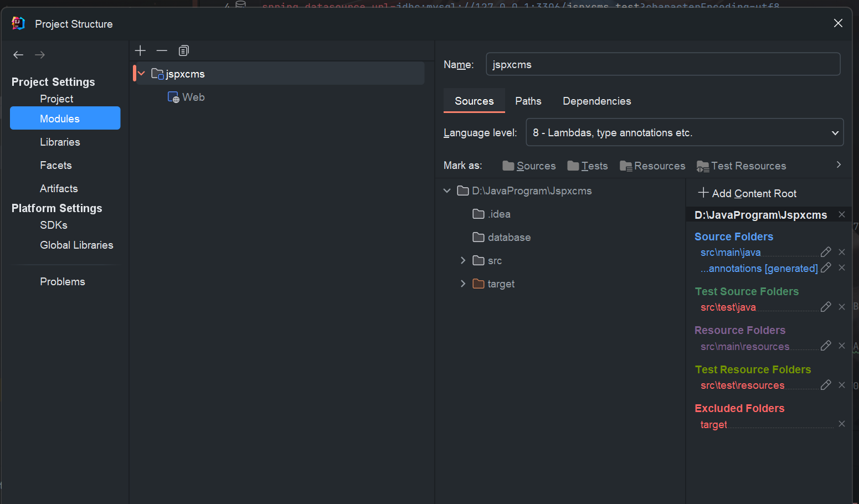Screen dimensions: 859x504
Task: Switch to the Dependencies tab
Action: (x=596, y=101)
